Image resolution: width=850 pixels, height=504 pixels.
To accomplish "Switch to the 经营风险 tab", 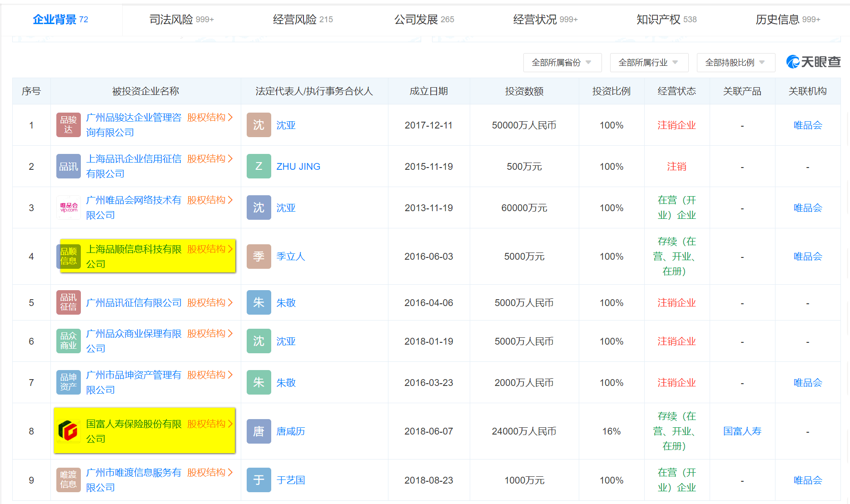I will tap(303, 20).
